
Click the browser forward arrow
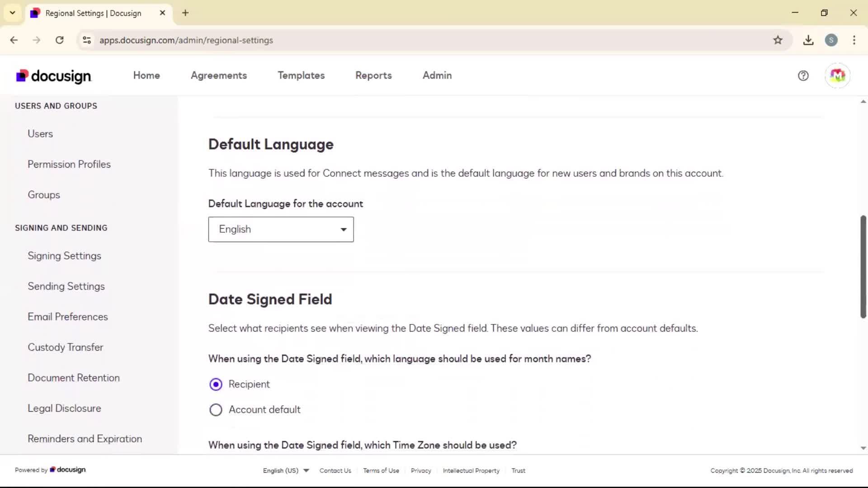[x=37, y=40]
